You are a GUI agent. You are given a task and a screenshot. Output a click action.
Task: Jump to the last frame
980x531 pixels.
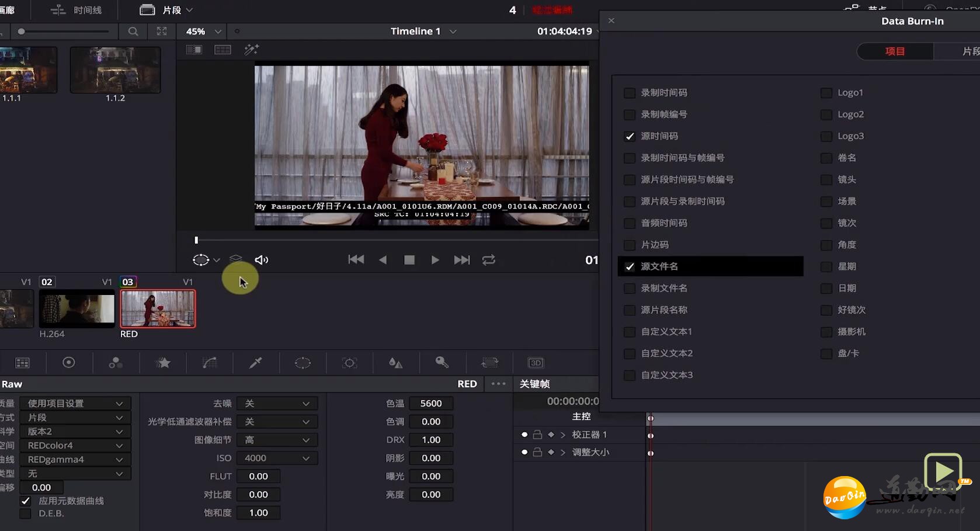pos(462,260)
